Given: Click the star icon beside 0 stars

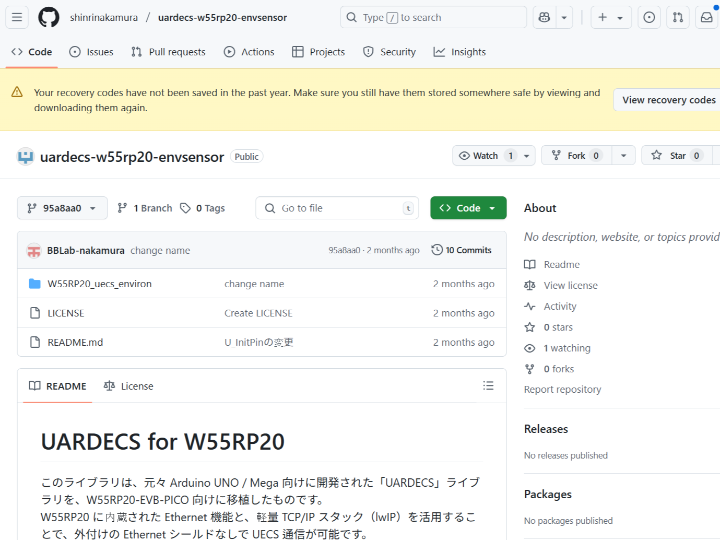Looking at the screenshot, I should click(529, 327).
